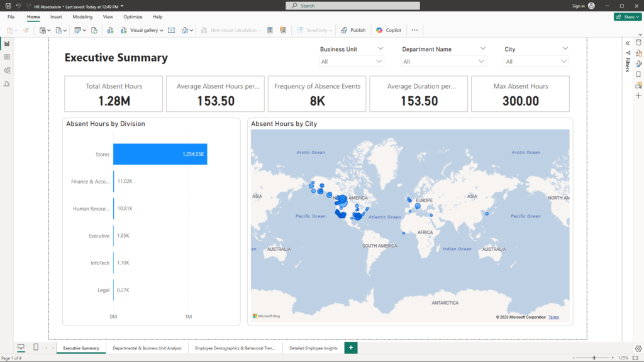Switch to desktop layout view
Screen dimensions: 644x362
(21, 348)
